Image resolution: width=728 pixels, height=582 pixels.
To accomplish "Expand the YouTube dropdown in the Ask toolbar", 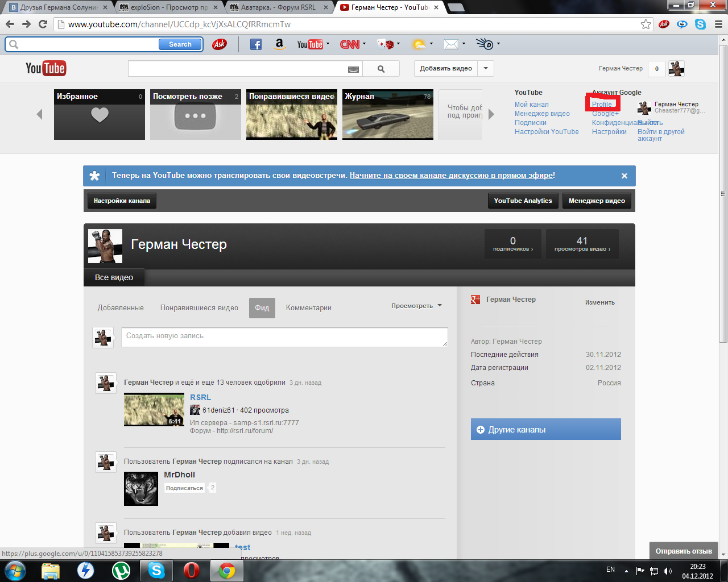I will tap(328, 44).
